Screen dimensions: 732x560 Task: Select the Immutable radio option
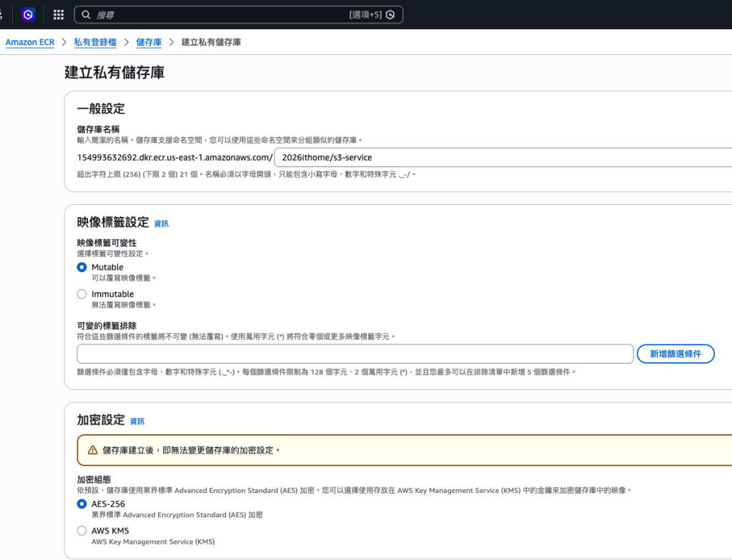tap(81, 294)
